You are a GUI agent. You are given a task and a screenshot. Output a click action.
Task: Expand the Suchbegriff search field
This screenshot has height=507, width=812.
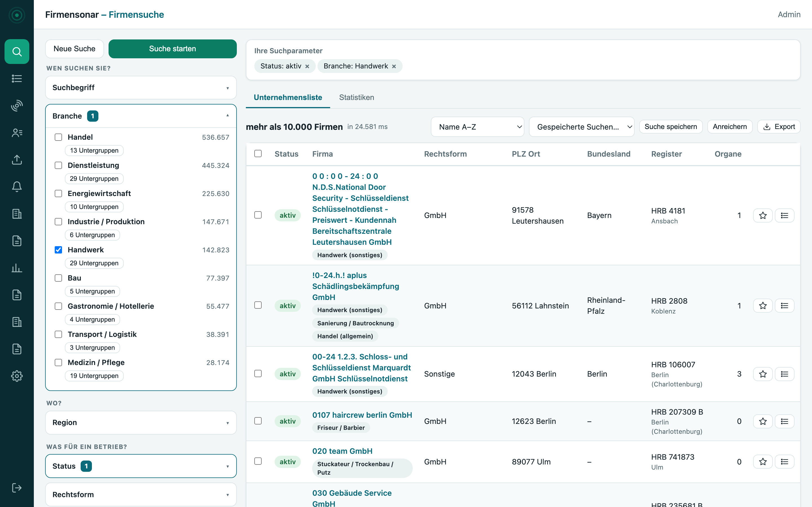141,88
